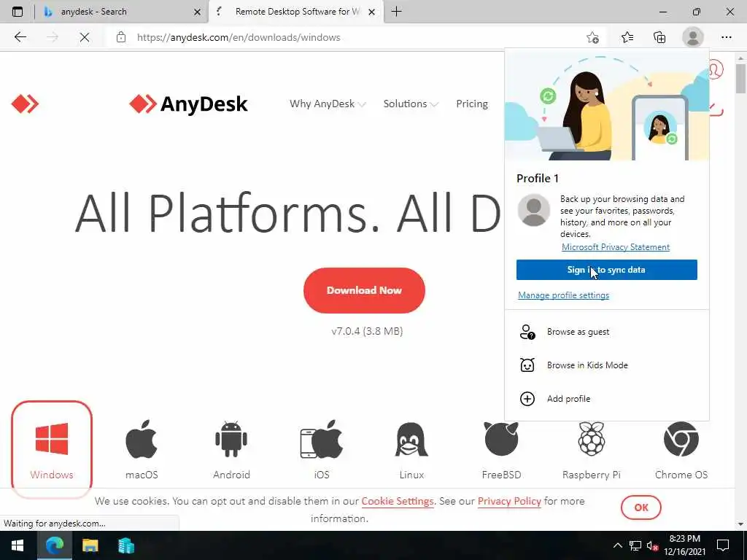The height and width of the screenshot is (560, 747).
Task: Click the version text v7.0.4 (3.8 MB)
Action: click(x=368, y=331)
